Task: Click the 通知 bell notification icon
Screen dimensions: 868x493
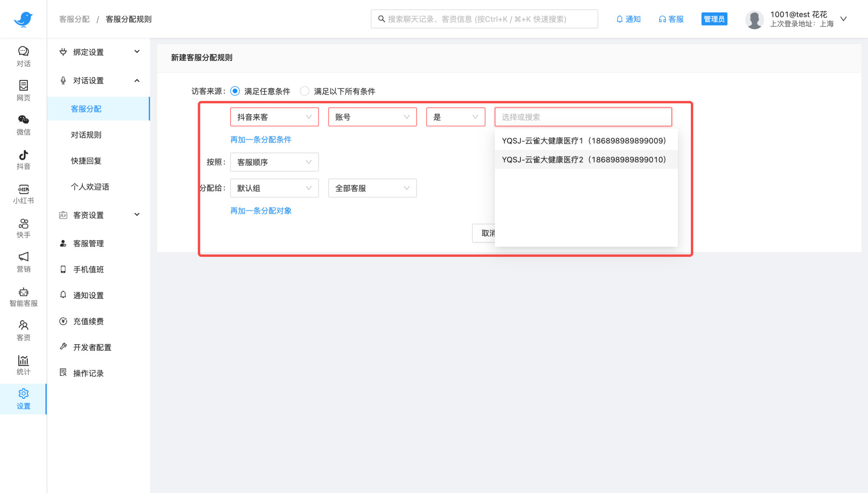Action: 619,19
